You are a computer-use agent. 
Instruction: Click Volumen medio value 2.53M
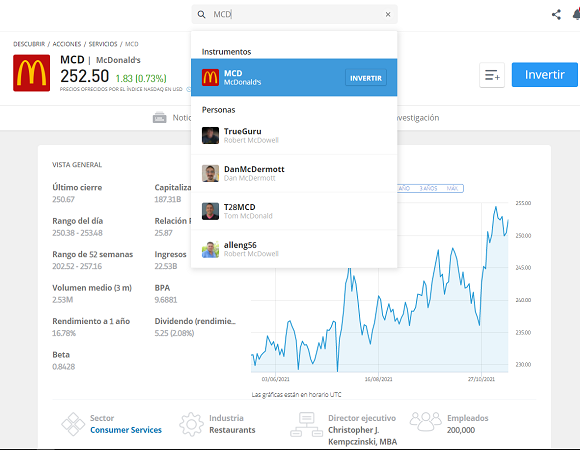(x=63, y=300)
